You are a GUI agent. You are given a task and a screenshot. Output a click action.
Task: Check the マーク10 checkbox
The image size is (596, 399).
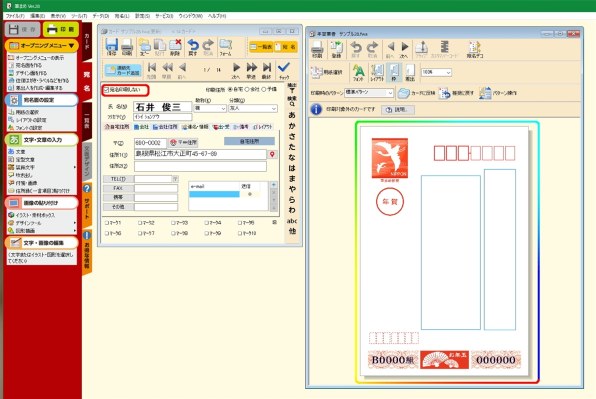240,233
